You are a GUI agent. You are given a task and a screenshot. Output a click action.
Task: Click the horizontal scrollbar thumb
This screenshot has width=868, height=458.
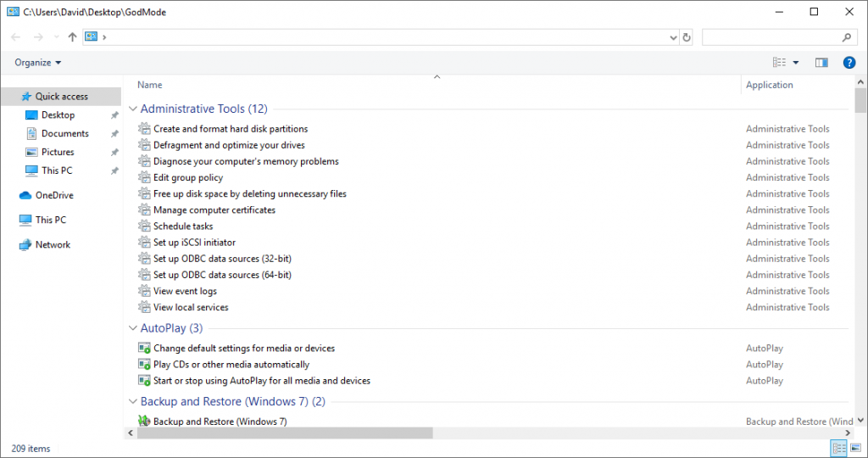tap(285, 433)
